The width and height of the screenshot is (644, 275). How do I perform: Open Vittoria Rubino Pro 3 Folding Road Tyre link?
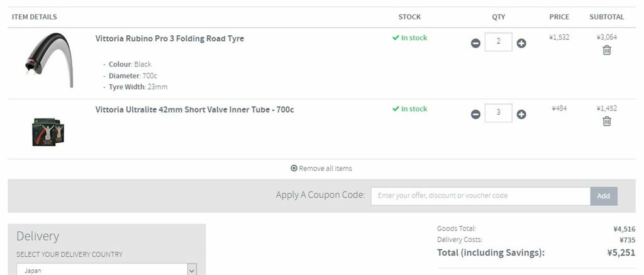pyautogui.click(x=170, y=38)
